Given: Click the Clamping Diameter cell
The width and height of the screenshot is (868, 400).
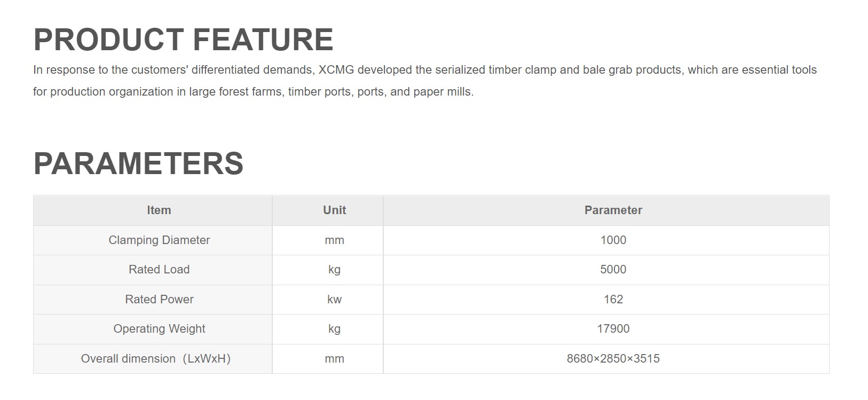Looking at the screenshot, I should click(159, 240).
